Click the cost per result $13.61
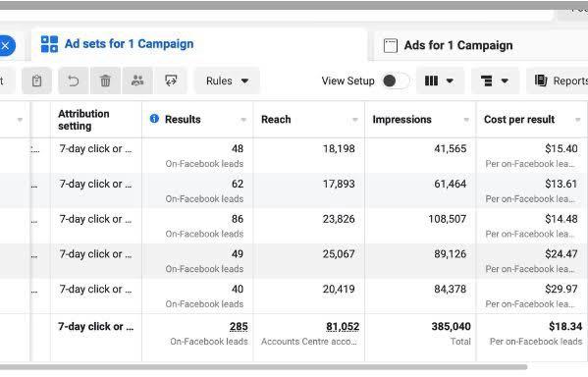This screenshot has height=377, width=588. (561, 184)
